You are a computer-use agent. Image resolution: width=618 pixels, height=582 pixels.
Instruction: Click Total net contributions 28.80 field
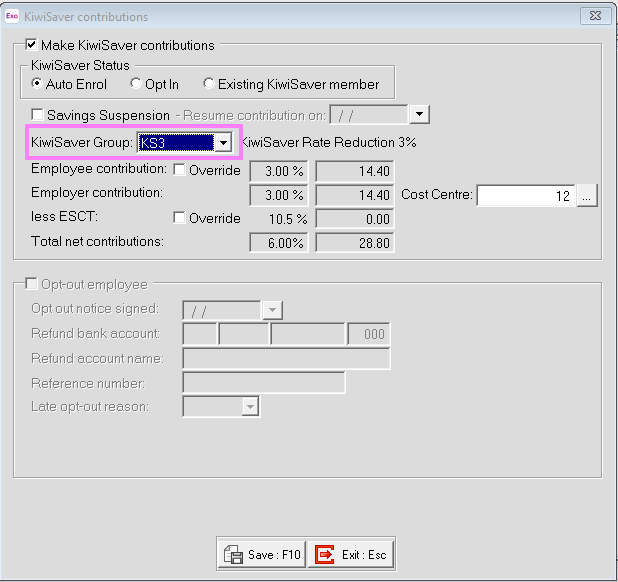[355, 243]
